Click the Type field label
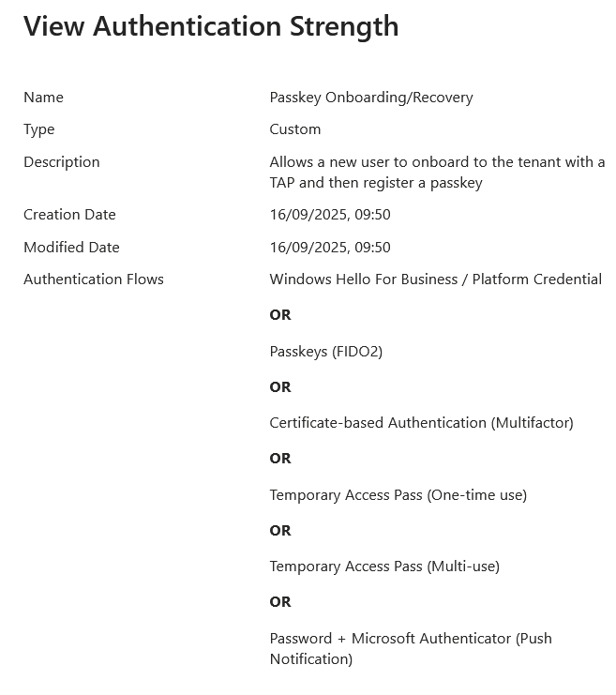616x695 pixels. point(39,129)
